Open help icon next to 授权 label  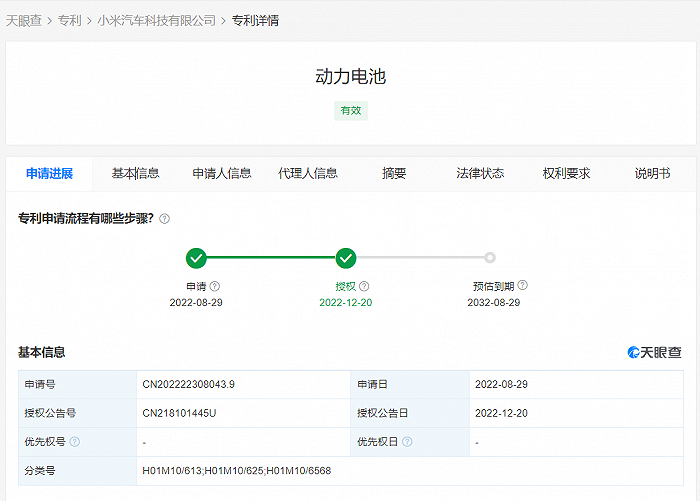pos(364,286)
